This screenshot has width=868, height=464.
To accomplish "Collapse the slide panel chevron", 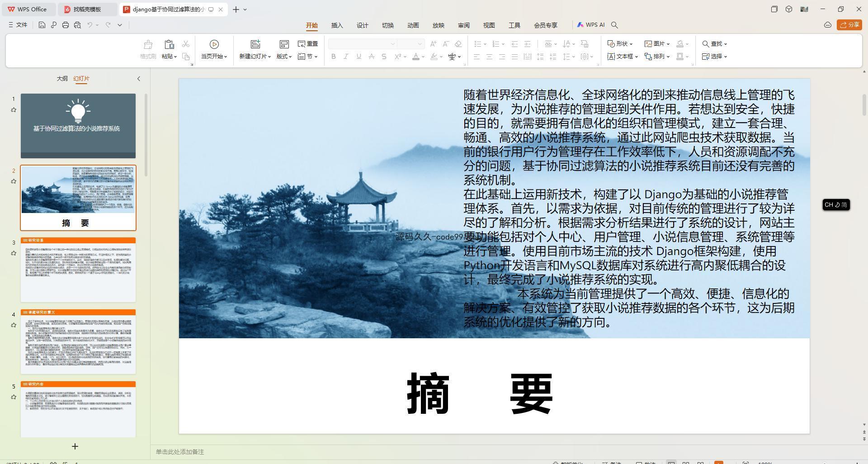I will (139, 79).
